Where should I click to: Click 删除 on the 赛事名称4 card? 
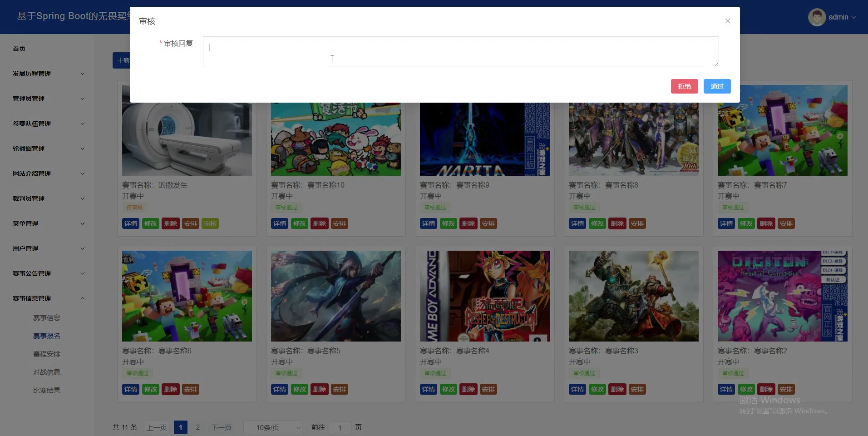(469, 389)
